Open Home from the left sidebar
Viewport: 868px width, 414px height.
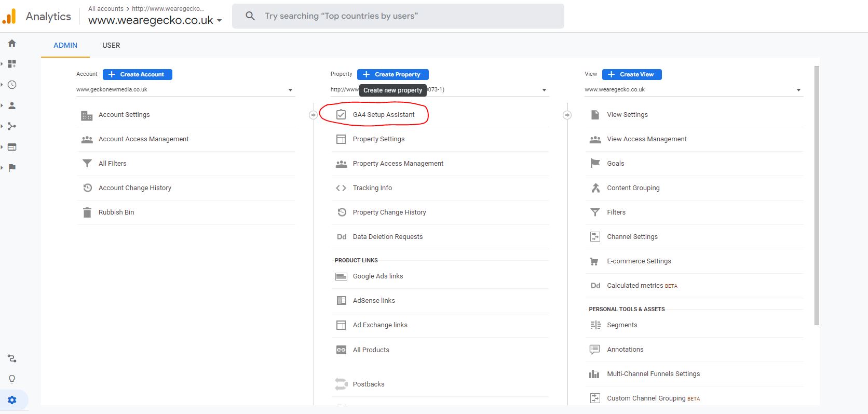coord(12,43)
